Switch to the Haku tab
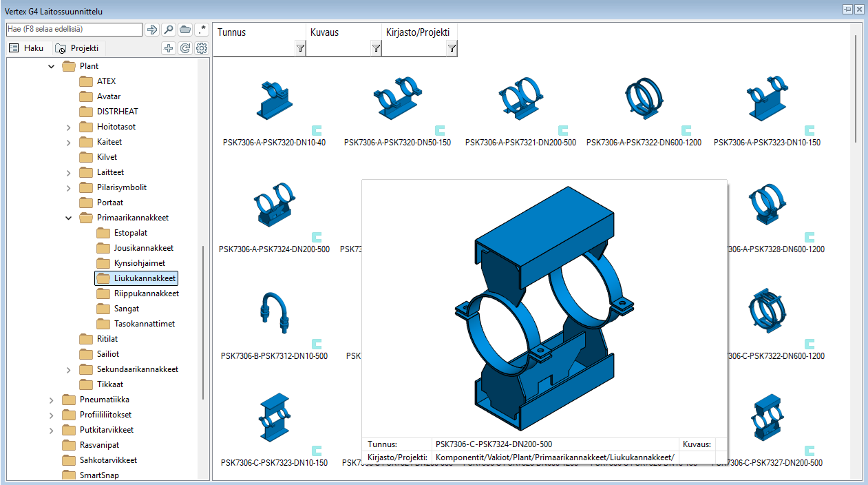 pyautogui.click(x=26, y=48)
